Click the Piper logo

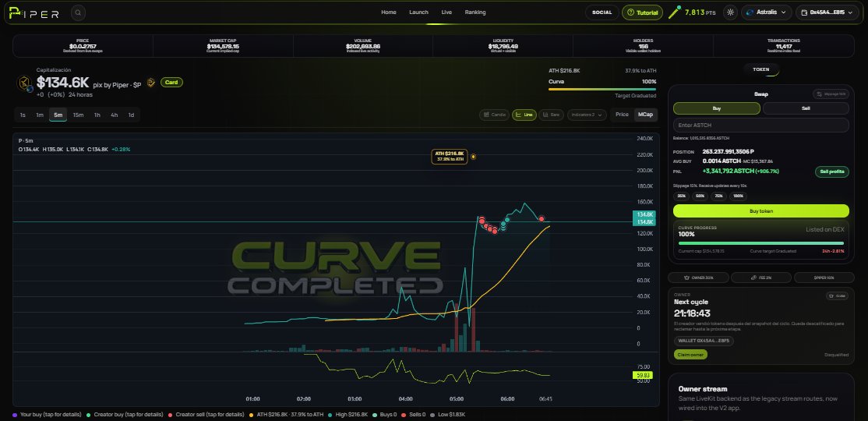point(34,12)
